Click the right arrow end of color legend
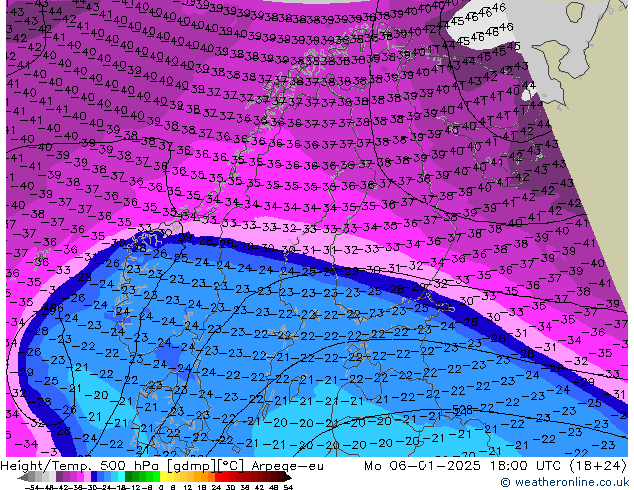This screenshot has height=490, width=634. click(x=287, y=477)
